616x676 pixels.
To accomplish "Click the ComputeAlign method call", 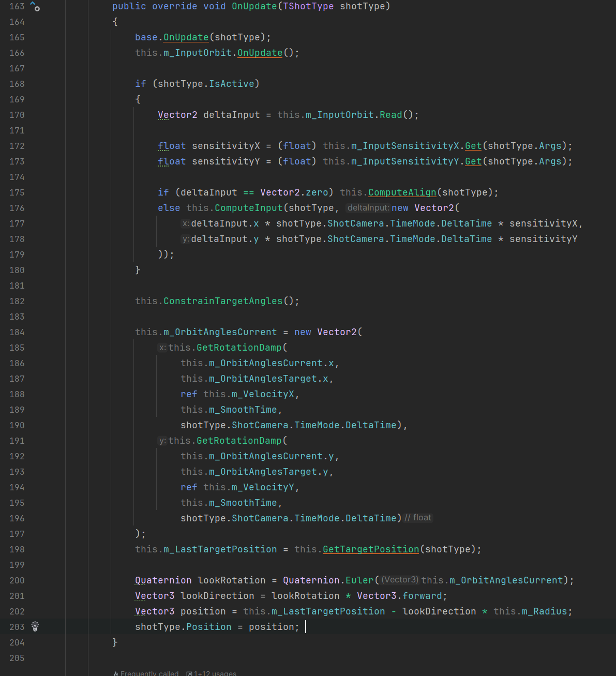I will [402, 192].
